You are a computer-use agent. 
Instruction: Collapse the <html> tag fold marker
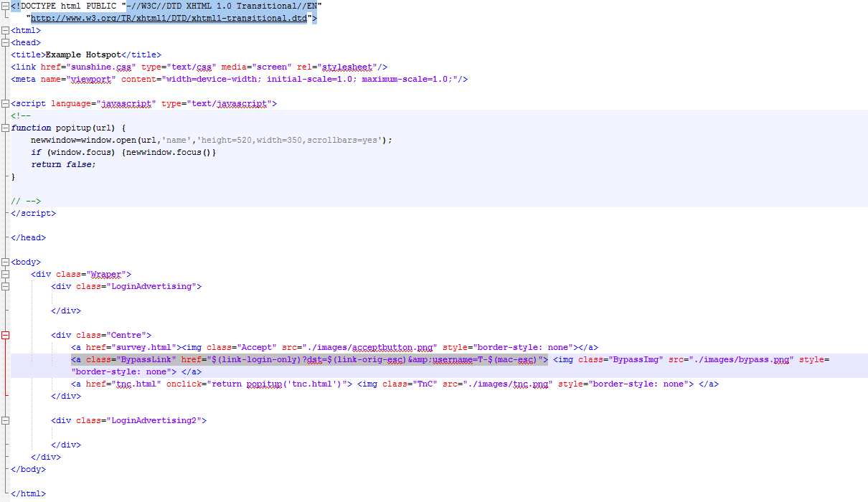click(6, 31)
